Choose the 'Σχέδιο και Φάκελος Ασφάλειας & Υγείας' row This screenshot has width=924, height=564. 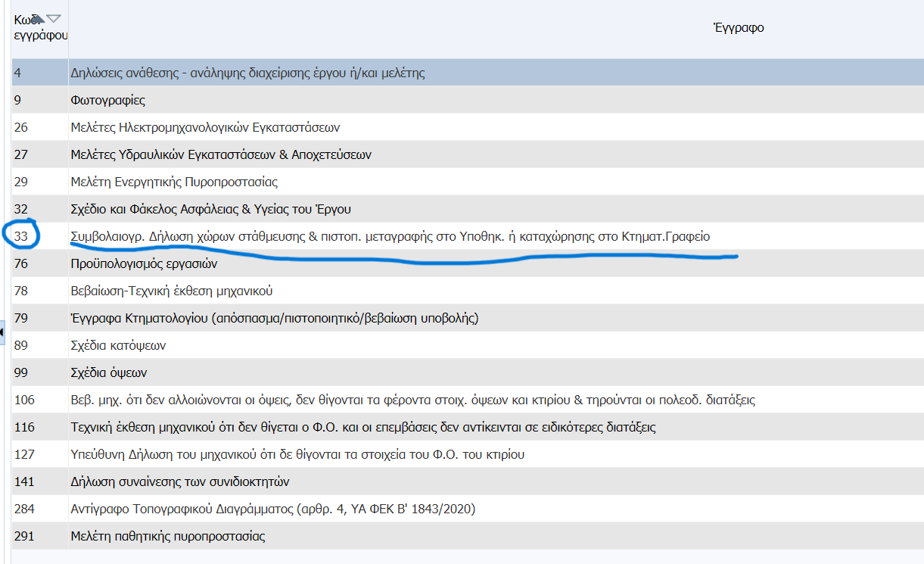pos(210,210)
